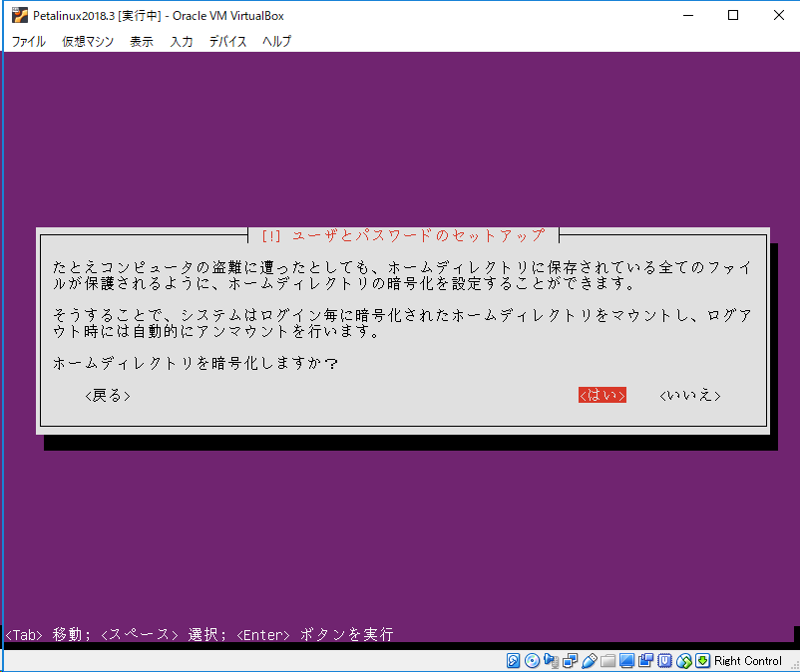This screenshot has width=800, height=672.
Task: Click the mouse integration status icon
Action: click(683, 660)
